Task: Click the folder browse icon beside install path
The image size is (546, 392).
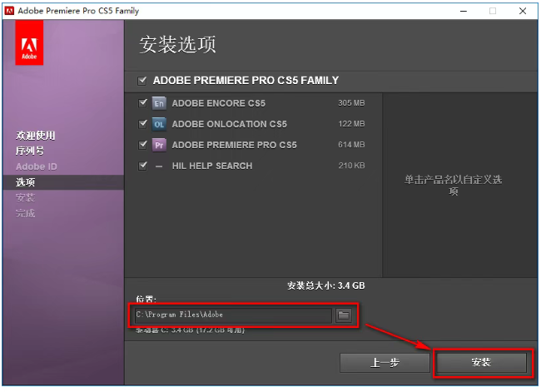Action: [x=344, y=315]
